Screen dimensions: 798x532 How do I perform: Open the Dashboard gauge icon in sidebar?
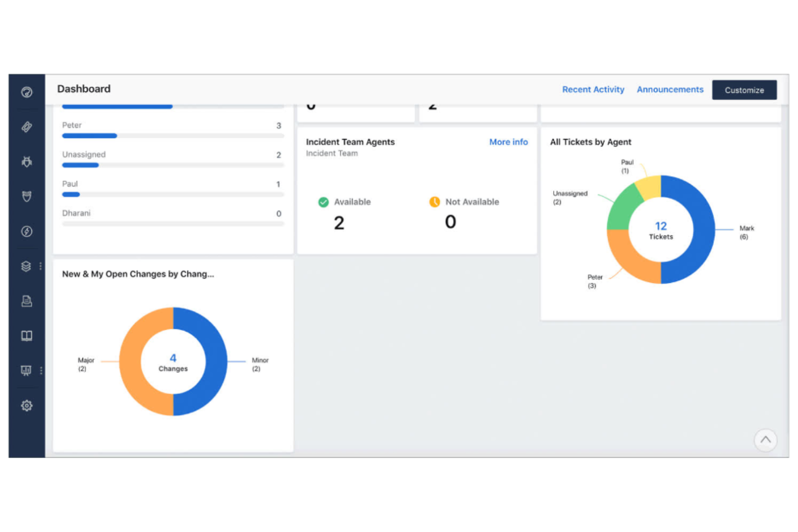point(26,92)
